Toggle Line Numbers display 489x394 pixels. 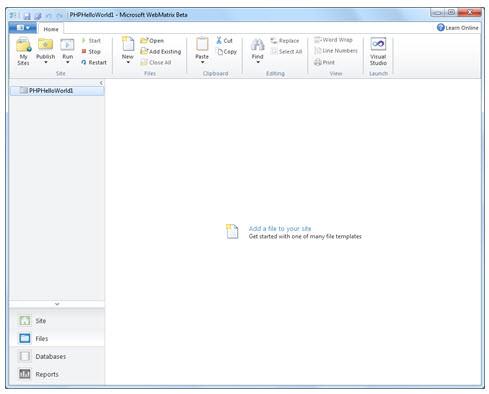pos(336,51)
